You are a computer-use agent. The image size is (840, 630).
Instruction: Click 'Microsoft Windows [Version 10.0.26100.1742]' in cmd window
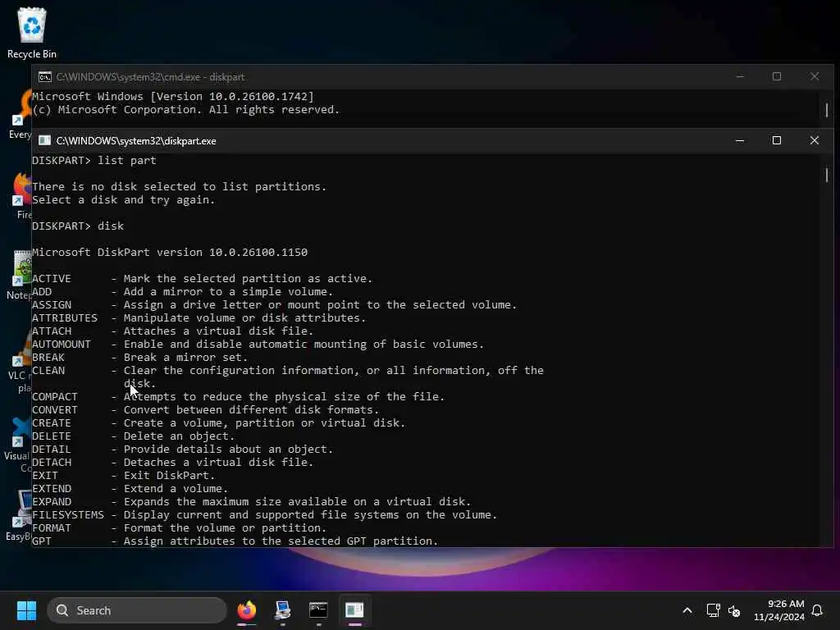click(x=173, y=97)
